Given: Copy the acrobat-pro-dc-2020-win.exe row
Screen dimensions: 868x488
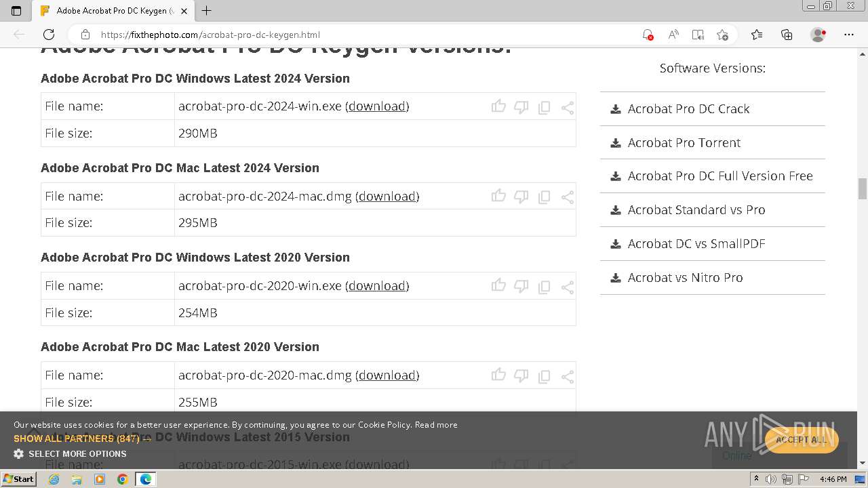Looking at the screenshot, I should pos(544,287).
